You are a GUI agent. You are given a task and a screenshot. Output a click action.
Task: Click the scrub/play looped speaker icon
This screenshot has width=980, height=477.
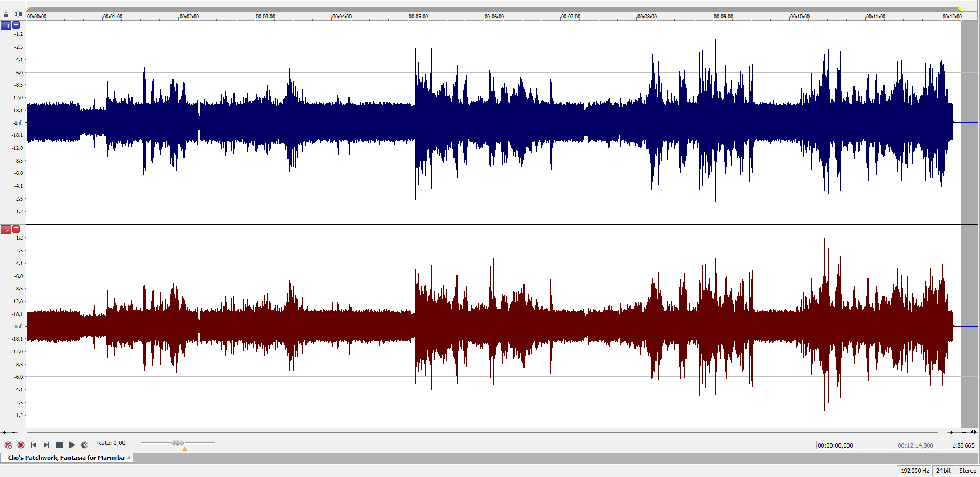click(x=85, y=445)
